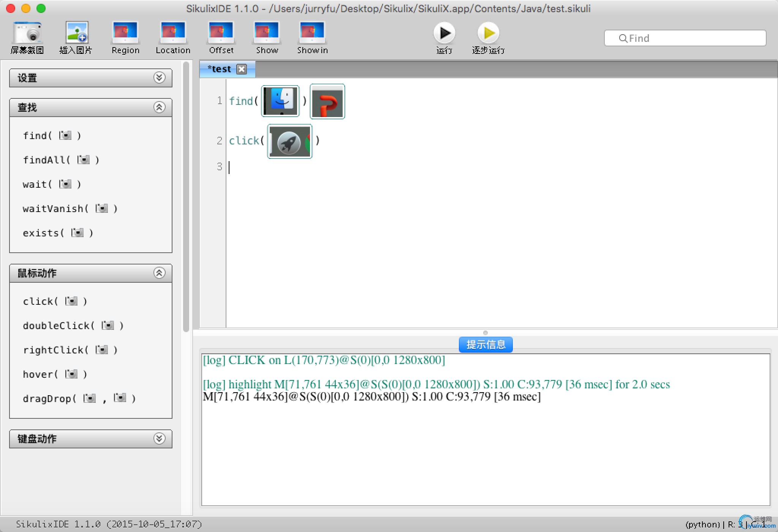Insert the findAll() command from sidebar
Viewport: 778px width, 532px height.
(61, 160)
